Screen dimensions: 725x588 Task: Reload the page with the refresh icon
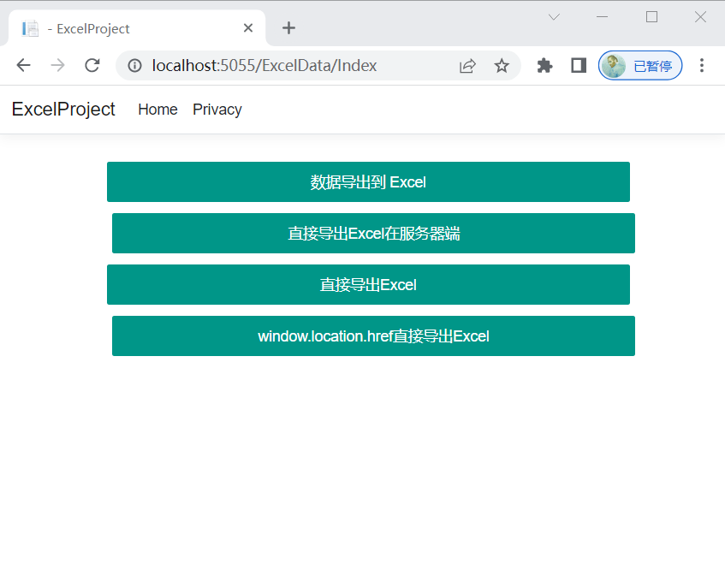[92, 65]
